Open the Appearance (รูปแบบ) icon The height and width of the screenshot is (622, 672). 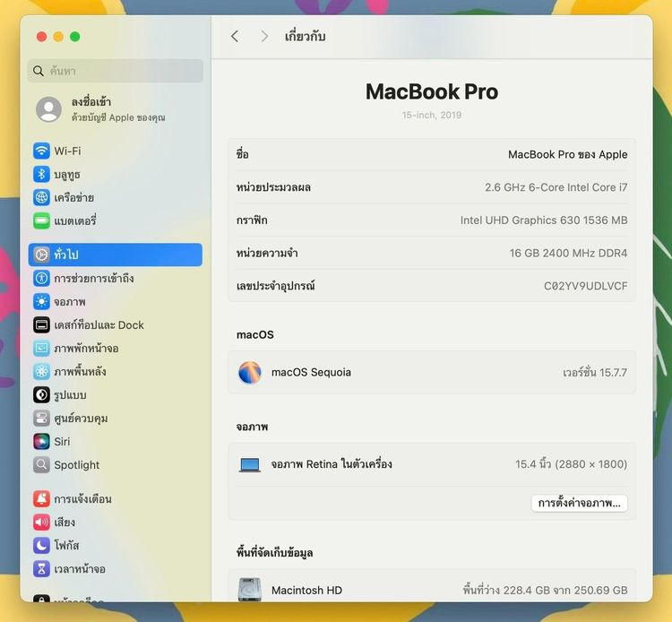click(41, 395)
